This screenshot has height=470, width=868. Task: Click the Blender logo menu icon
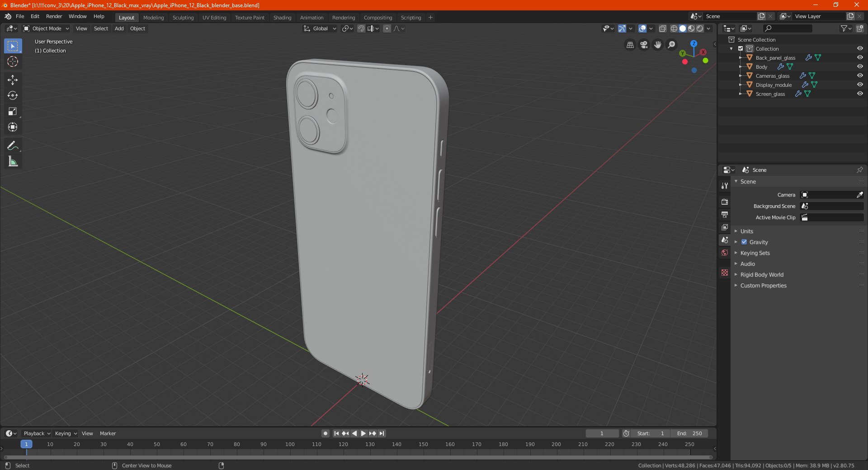[8, 16]
